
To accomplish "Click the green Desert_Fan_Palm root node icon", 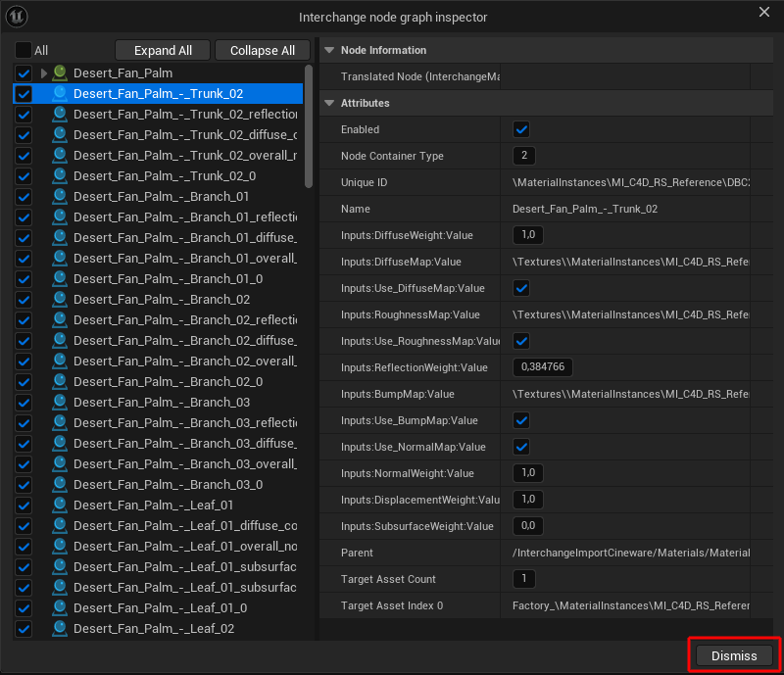I will click(60, 73).
